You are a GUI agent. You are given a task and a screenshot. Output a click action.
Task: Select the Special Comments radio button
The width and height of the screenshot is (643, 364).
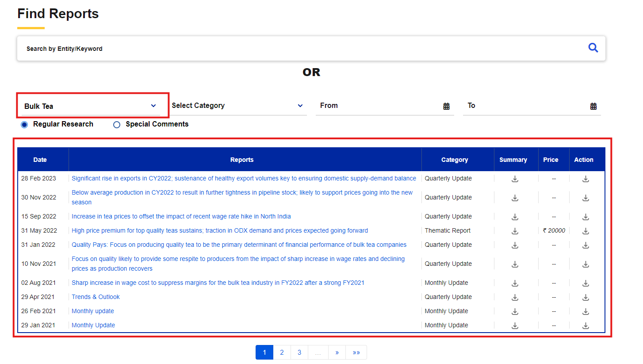117,125
